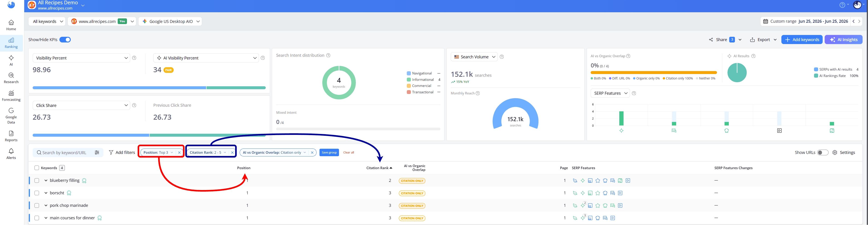Open the SERP Features chart dropdown
868x225 pixels.
tap(610, 93)
